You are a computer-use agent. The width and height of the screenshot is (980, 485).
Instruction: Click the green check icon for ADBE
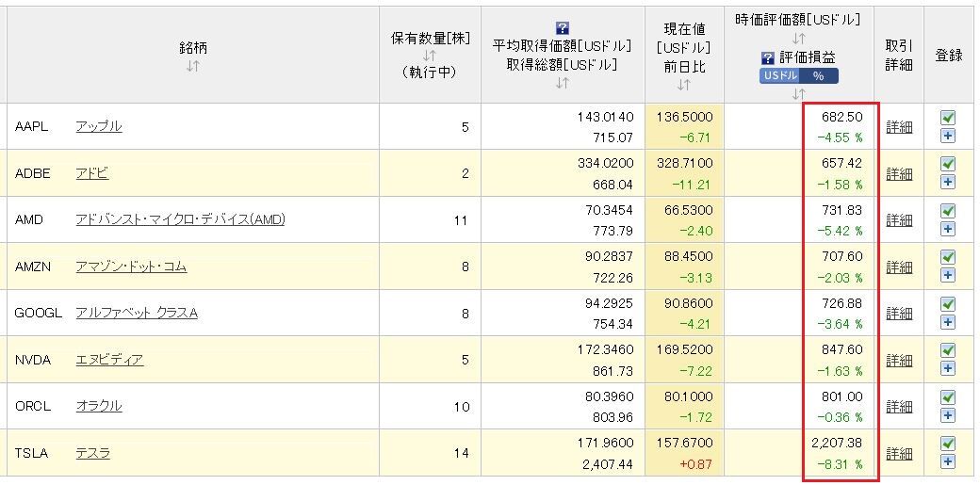point(948,164)
